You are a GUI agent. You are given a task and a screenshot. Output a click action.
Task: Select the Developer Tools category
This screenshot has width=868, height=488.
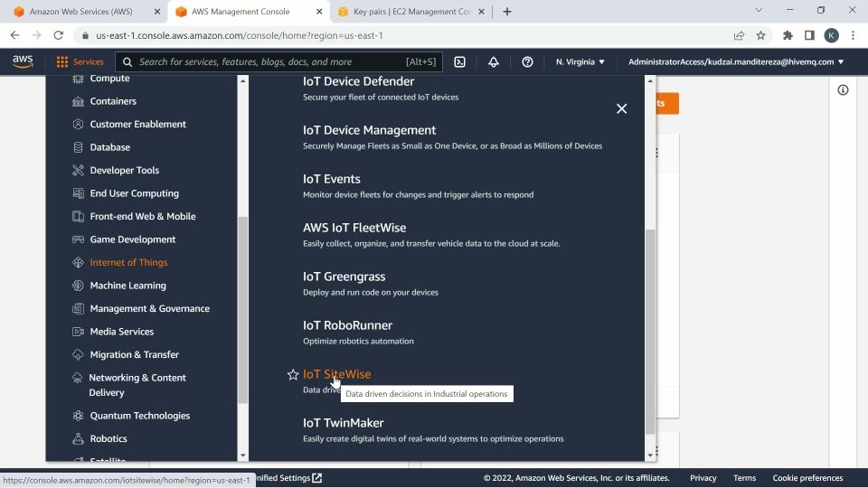coord(125,171)
